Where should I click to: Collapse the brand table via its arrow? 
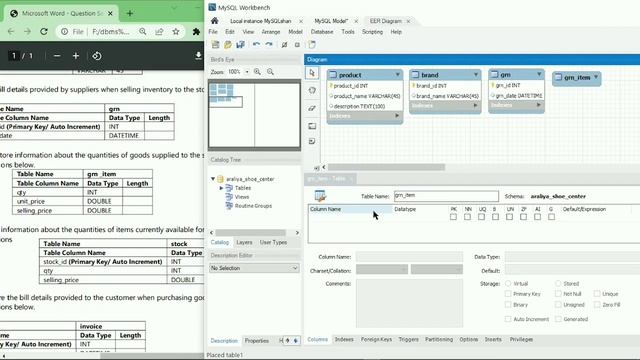click(476, 75)
